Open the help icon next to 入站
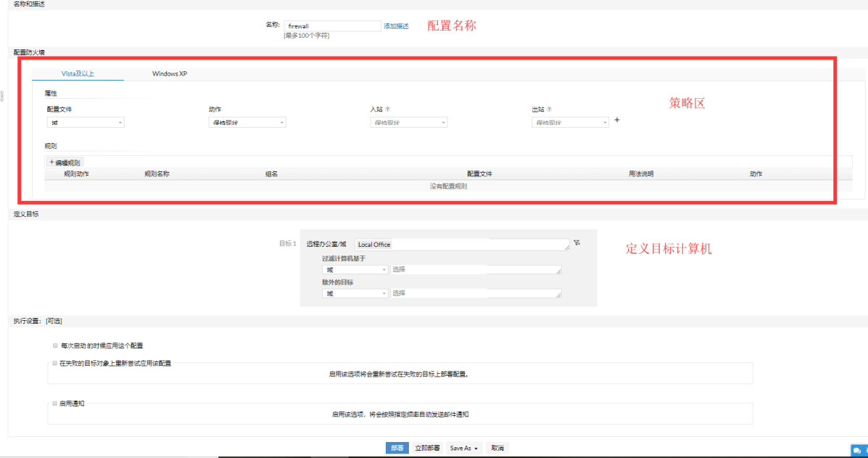 pyautogui.click(x=387, y=110)
